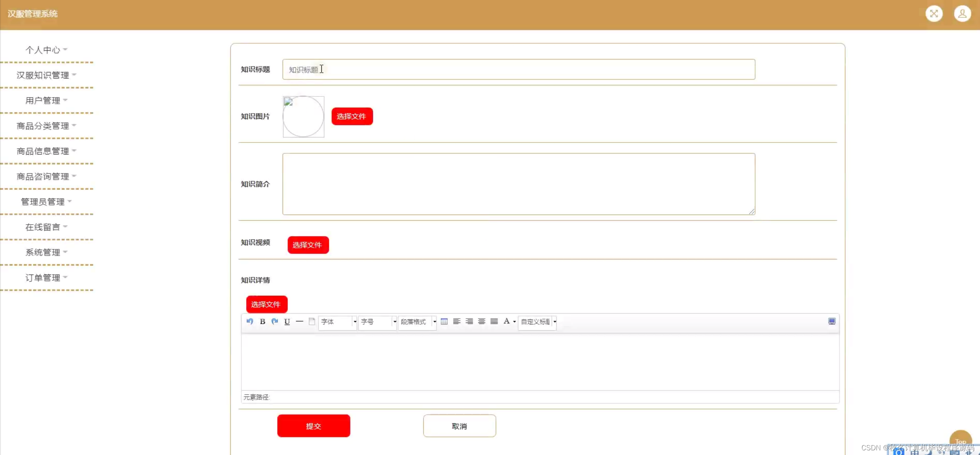Click the editor fullscreen icon
Image resolution: width=980 pixels, height=455 pixels.
pyautogui.click(x=832, y=321)
